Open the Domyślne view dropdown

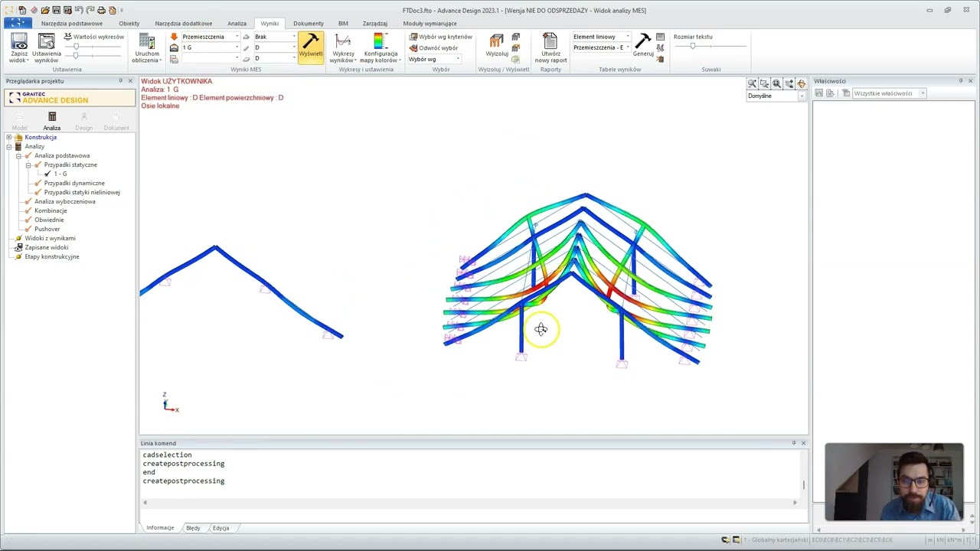(x=802, y=96)
